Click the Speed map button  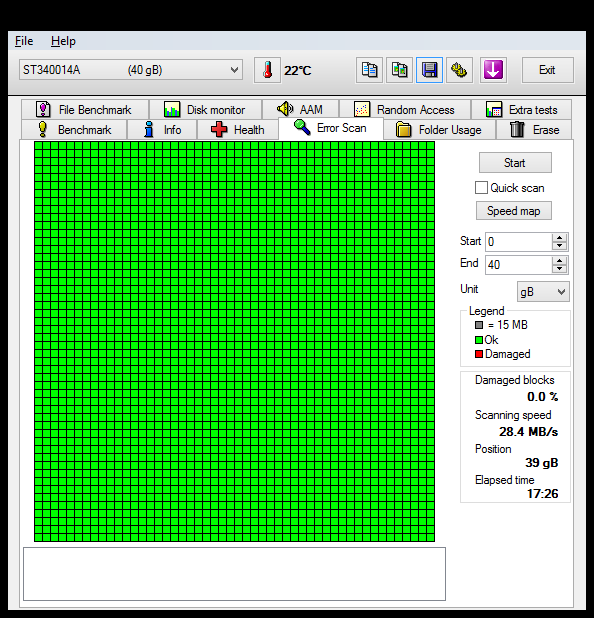[514, 211]
